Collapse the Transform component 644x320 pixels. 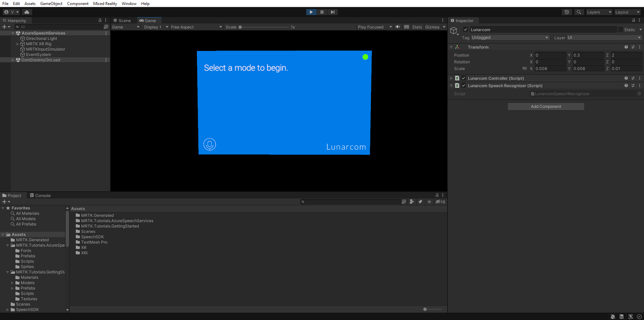(x=451, y=47)
